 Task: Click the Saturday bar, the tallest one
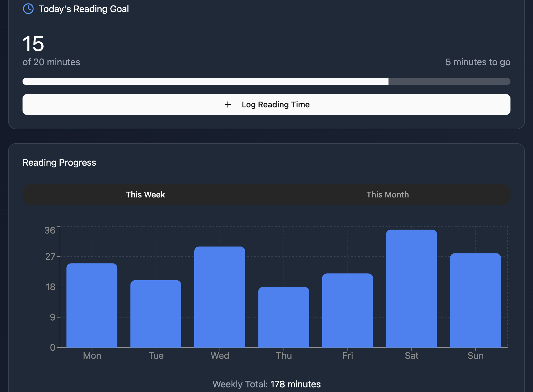coord(411,288)
